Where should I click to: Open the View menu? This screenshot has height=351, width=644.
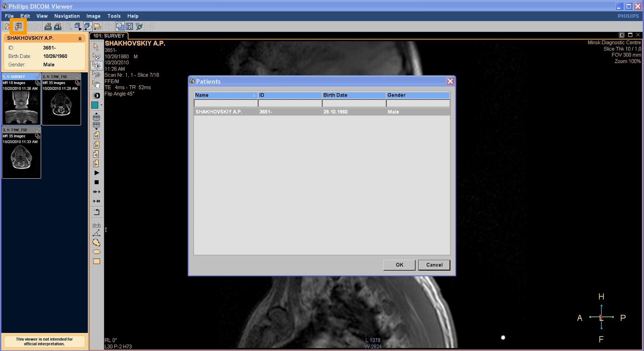(42, 16)
